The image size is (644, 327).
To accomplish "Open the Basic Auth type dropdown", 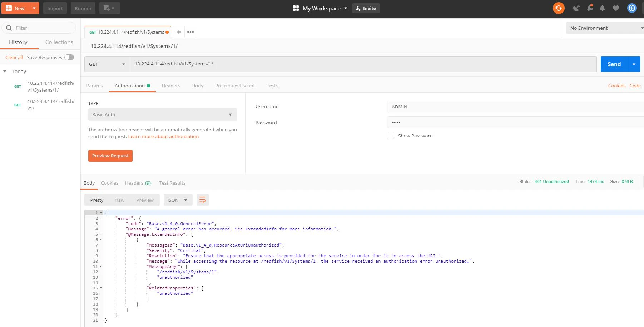I will click(x=163, y=114).
